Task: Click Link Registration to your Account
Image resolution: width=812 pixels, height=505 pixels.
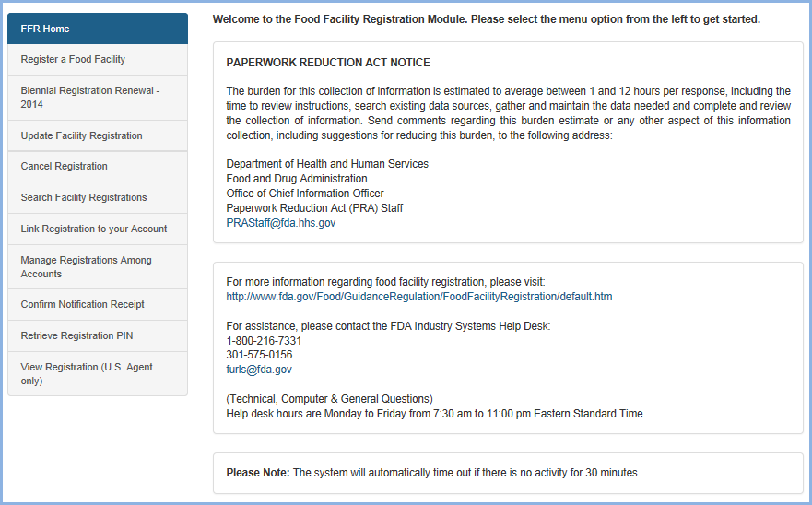Action: click(93, 229)
